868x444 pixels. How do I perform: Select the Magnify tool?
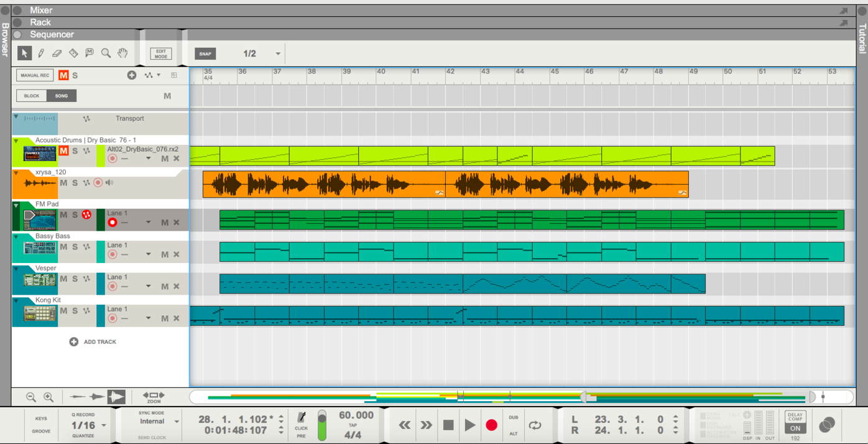pyautogui.click(x=106, y=53)
